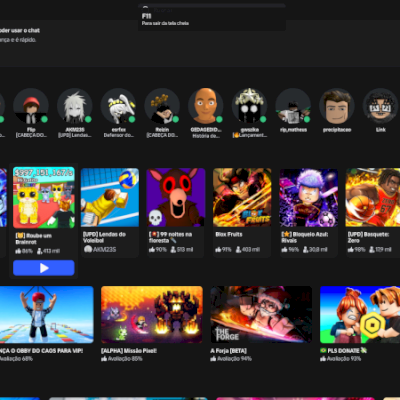Click Flip's status text starting with CABEÇA
Image resolution: width=400 pixels, height=400 pixels.
tap(31, 135)
